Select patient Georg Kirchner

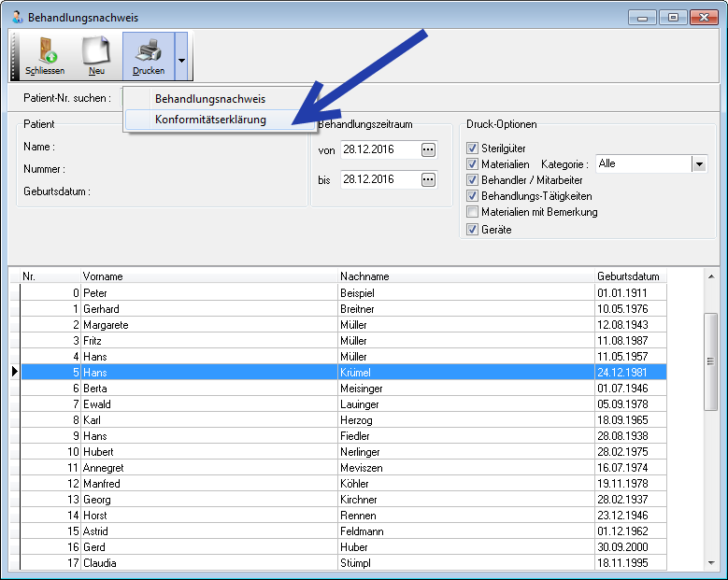(344, 500)
